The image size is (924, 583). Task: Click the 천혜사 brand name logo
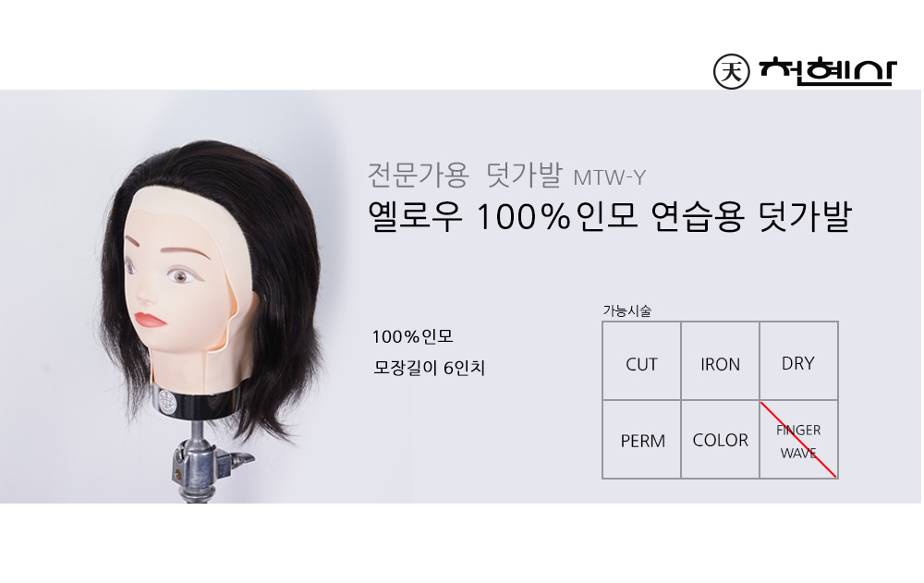[x=828, y=72]
